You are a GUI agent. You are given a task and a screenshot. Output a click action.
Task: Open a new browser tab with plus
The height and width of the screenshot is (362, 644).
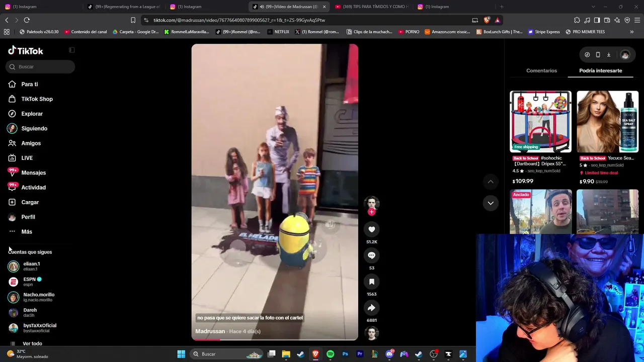coord(502,7)
